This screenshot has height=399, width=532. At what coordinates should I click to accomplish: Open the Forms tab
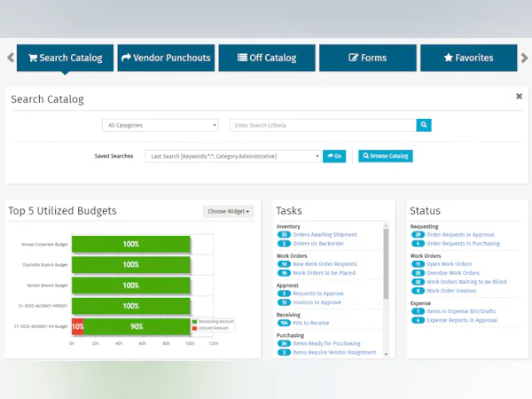tap(368, 58)
